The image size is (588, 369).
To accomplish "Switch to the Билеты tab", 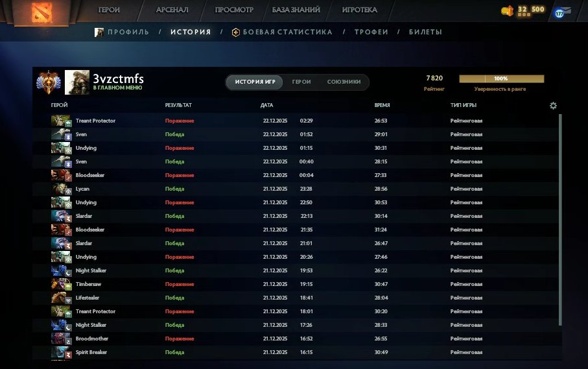I will tap(425, 32).
